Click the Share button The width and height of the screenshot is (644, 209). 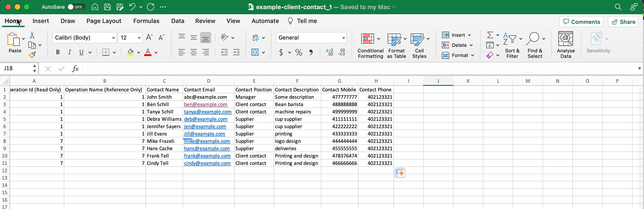(x=623, y=22)
